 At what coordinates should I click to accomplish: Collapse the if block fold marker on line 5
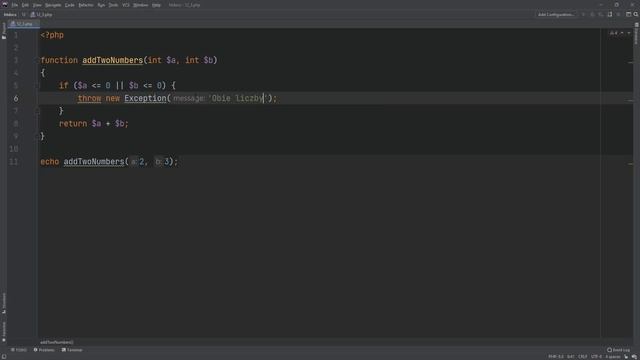point(37,85)
